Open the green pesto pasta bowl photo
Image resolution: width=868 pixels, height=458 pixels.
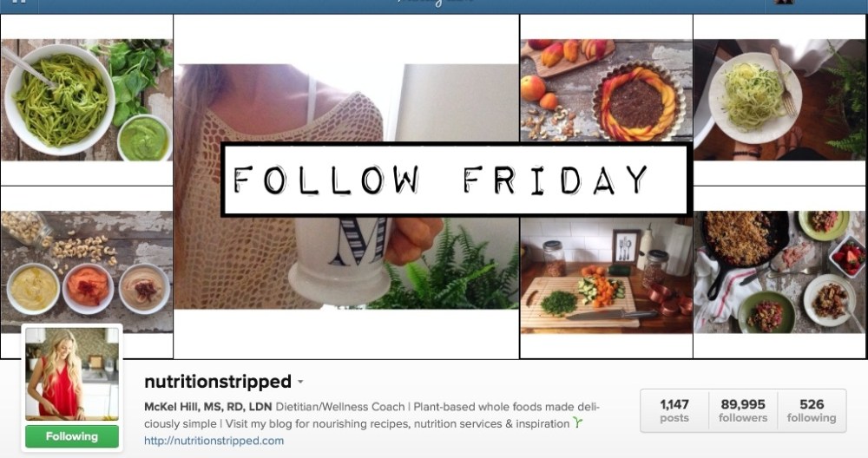(x=86, y=100)
